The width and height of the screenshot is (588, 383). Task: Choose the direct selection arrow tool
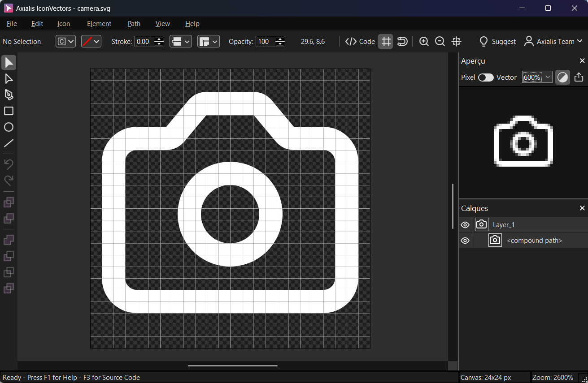tap(9, 79)
